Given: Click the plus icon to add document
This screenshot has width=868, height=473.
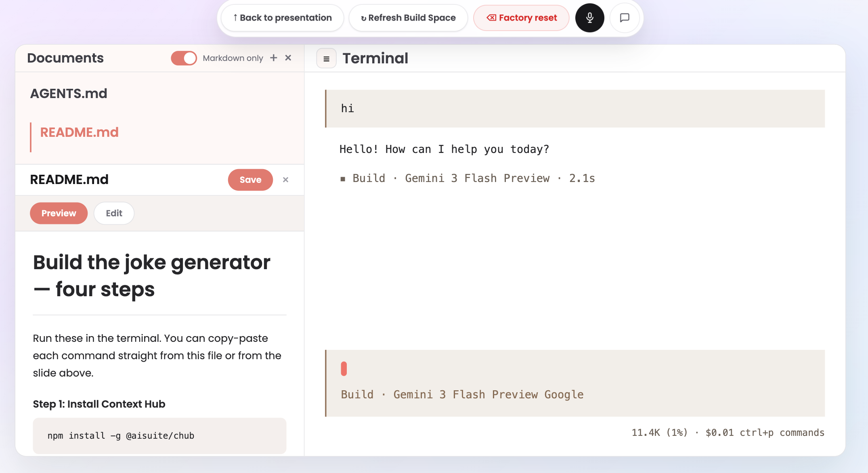Looking at the screenshot, I should [x=274, y=58].
